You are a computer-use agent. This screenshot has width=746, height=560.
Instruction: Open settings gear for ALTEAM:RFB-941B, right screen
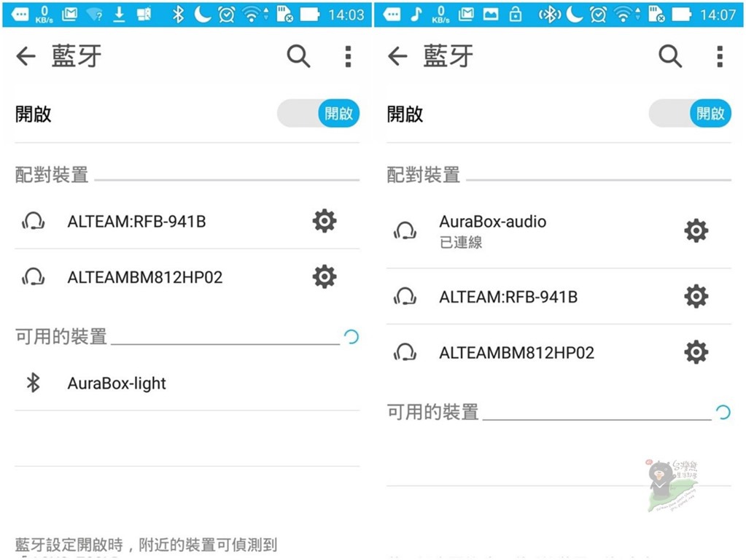coord(696,297)
